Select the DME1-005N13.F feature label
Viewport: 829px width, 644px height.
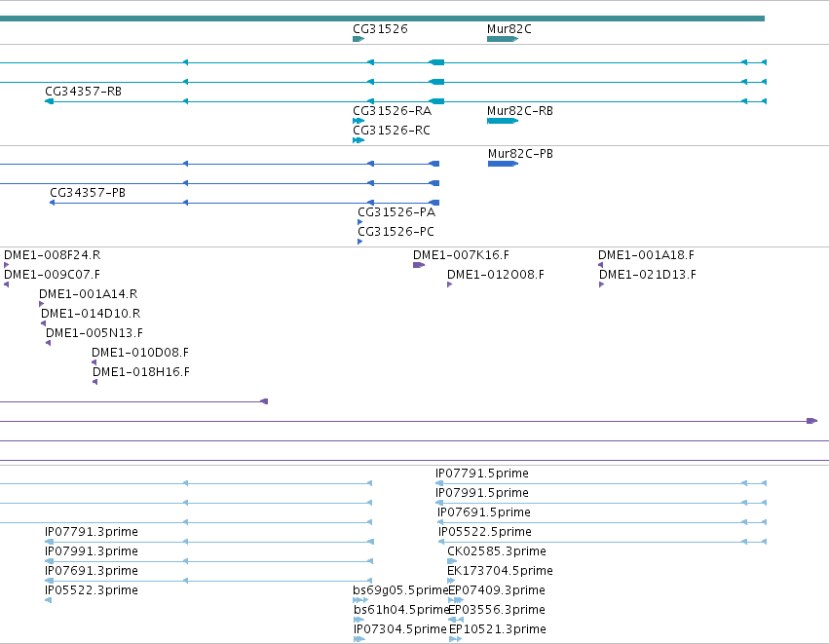94,333
